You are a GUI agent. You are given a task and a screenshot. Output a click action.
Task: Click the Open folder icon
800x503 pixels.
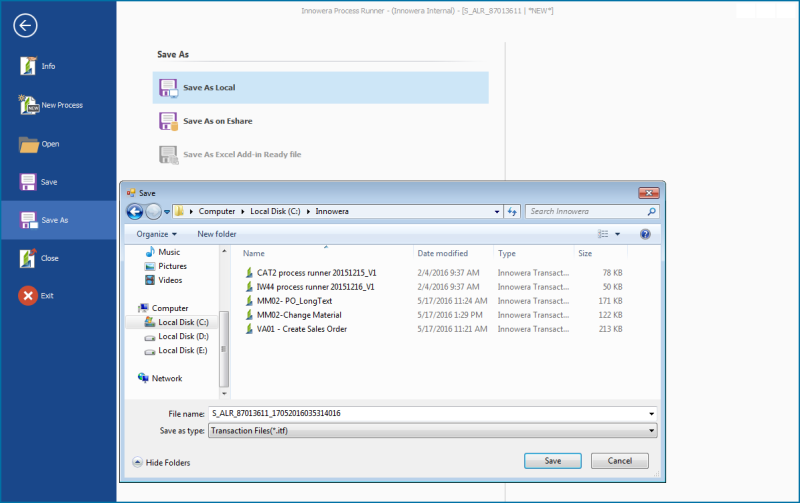(x=28, y=144)
